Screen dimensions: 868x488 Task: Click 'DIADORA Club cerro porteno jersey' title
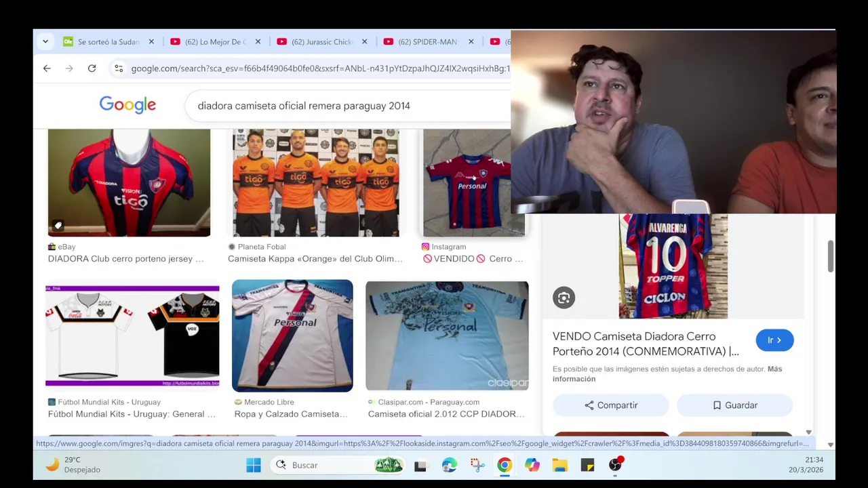coord(125,259)
